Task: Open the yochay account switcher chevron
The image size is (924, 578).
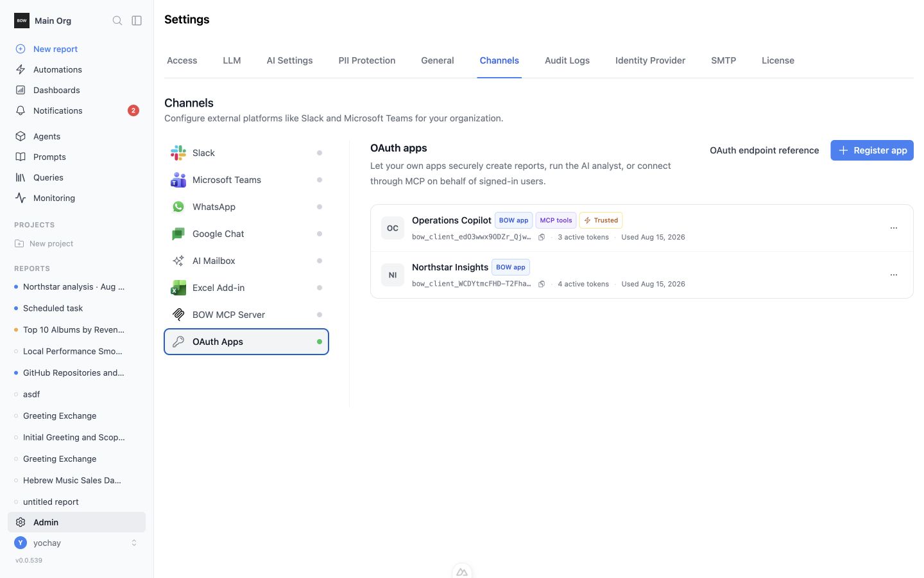Action: [134, 543]
